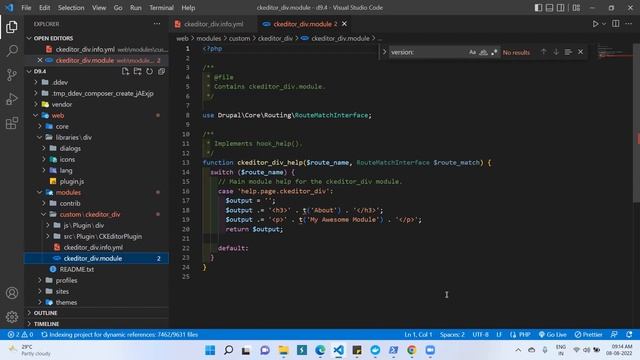Screen dimensions: 640x360
Task: Open Run and Debug view
Action: click(12, 99)
